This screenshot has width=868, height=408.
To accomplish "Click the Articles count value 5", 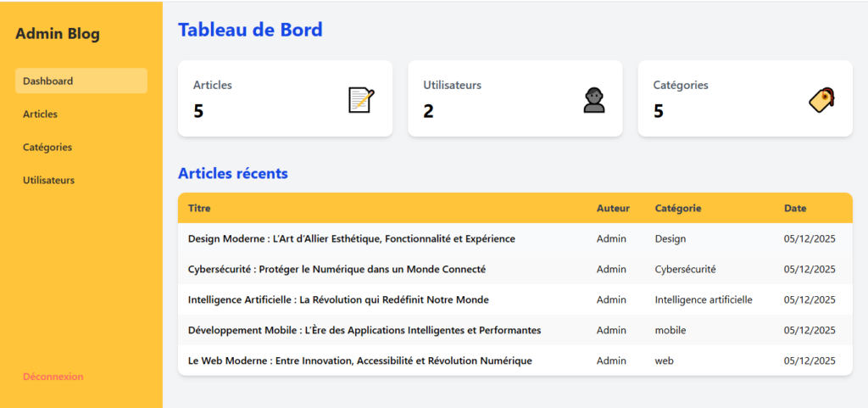I will (198, 111).
